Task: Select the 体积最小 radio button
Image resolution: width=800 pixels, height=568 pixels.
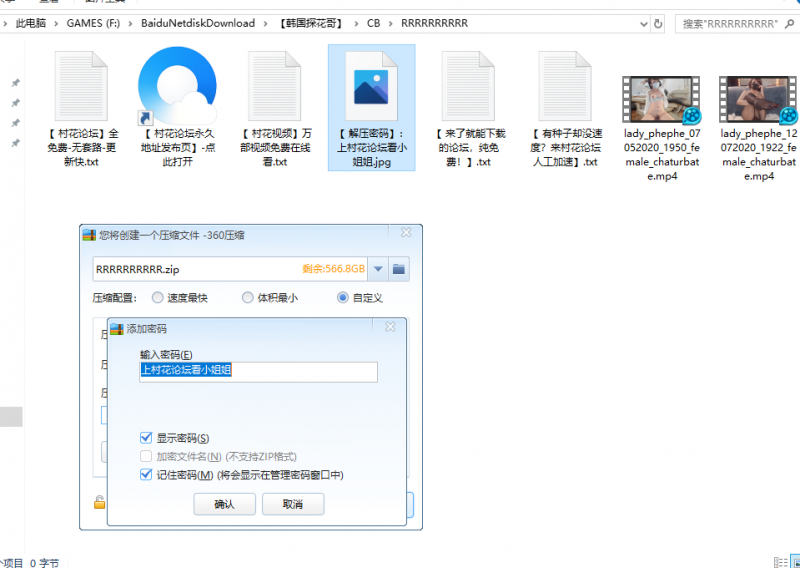Action: pyautogui.click(x=248, y=298)
